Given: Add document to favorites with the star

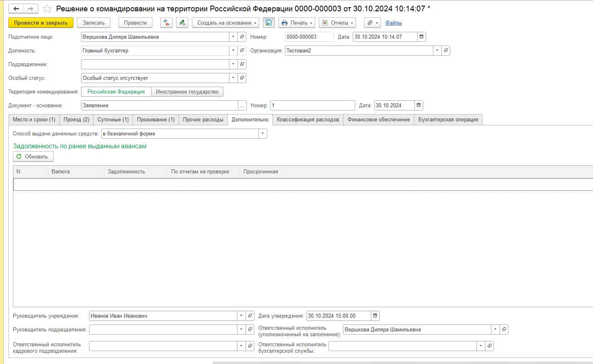Looking at the screenshot, I should pos(47,8).
